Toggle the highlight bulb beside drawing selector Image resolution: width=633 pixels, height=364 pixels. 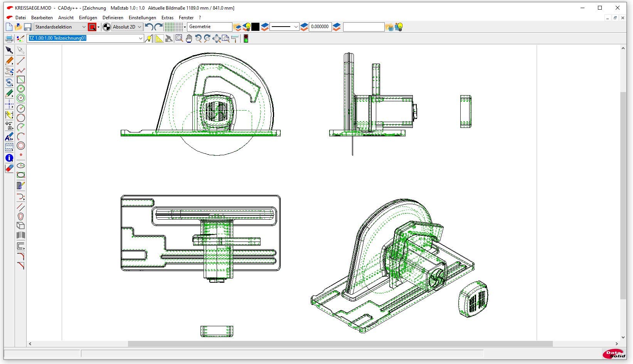[x=148, y=39]
